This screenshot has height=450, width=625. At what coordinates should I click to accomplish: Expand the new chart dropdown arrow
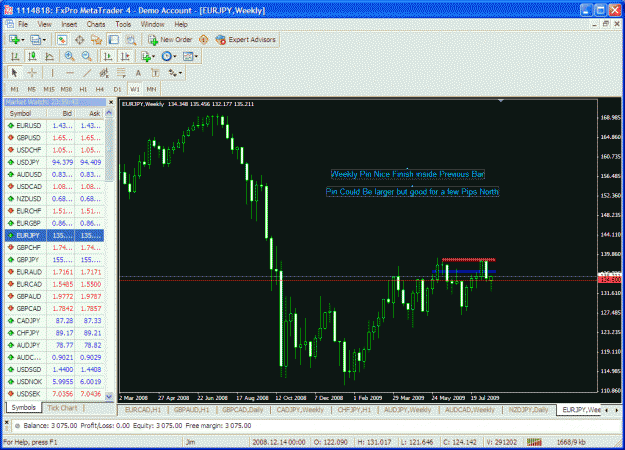pos(23,40)
